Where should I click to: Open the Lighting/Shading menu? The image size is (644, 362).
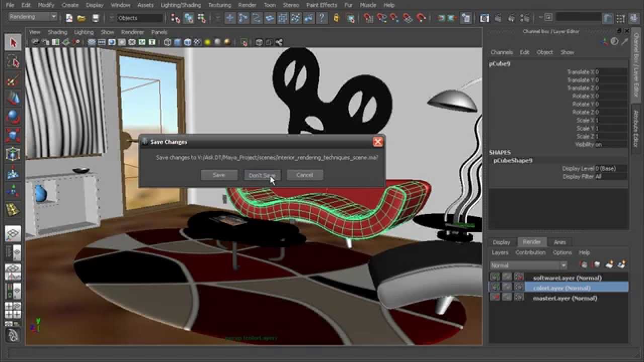pyautogui.click(x=181, y=5)
